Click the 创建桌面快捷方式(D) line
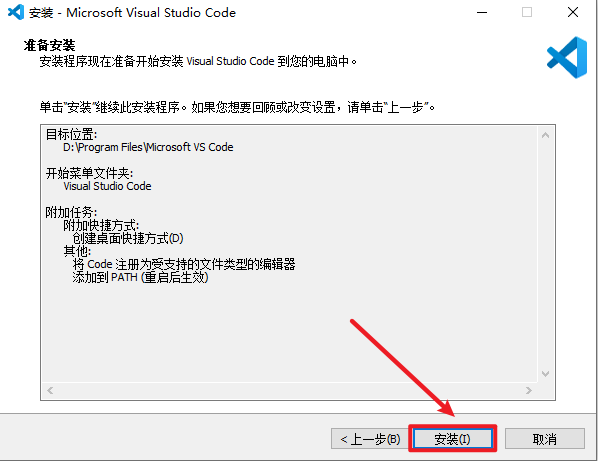This screenshot has width=598, height=461. 128,238
